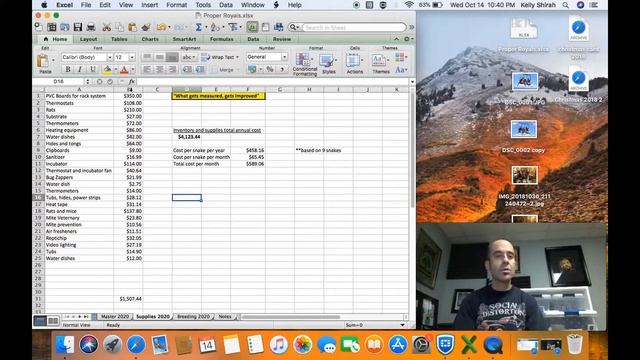Select cell with $4,123.44 total
This screenshot has height=360, width=640.
coord(187,137)
